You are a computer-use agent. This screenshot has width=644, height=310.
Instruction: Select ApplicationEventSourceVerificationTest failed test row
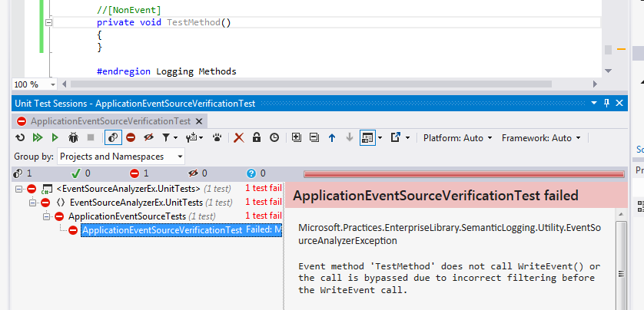181,230
